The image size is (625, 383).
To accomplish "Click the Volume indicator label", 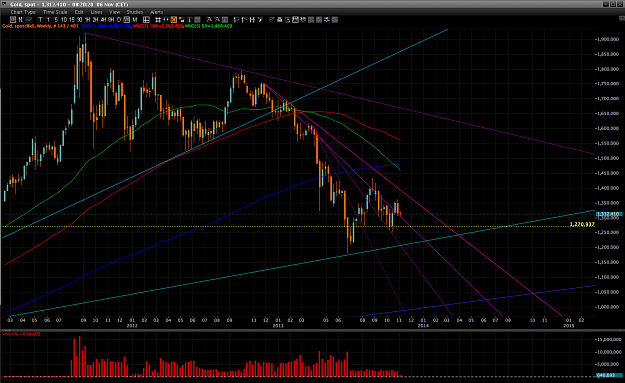I will click(x=22, y=334).
